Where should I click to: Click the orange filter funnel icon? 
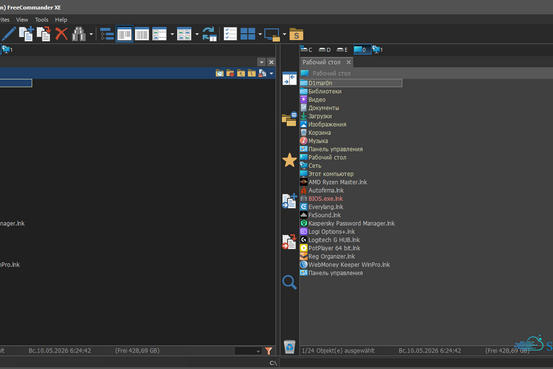[269, 351]
